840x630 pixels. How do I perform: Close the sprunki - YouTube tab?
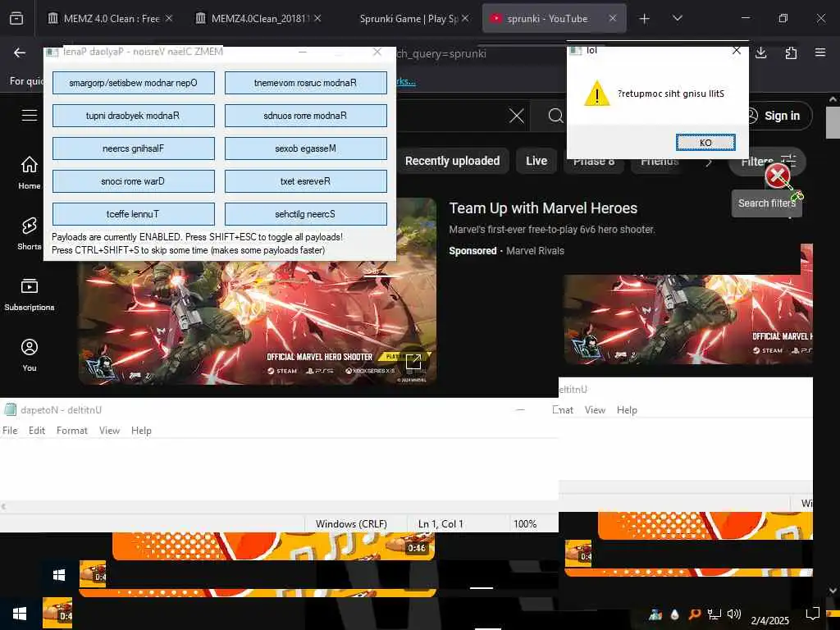(x=612, y=18)
